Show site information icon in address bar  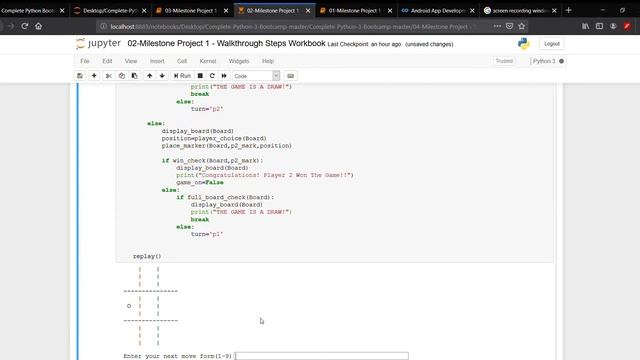tap(103, 27)
